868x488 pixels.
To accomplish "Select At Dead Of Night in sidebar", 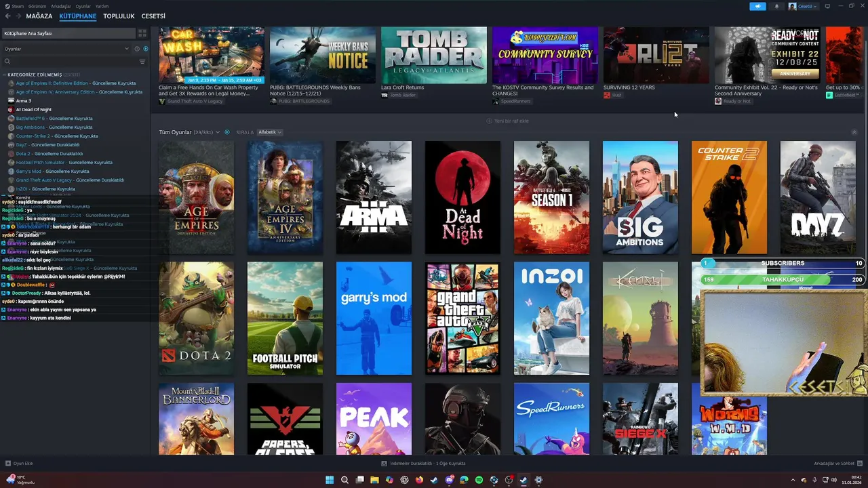I will tap(34, 110).
